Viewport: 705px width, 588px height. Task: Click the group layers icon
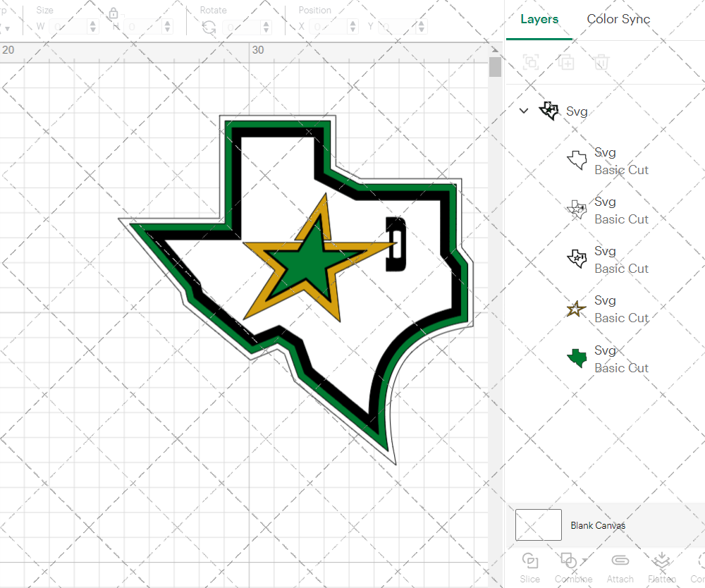(530, 62)
